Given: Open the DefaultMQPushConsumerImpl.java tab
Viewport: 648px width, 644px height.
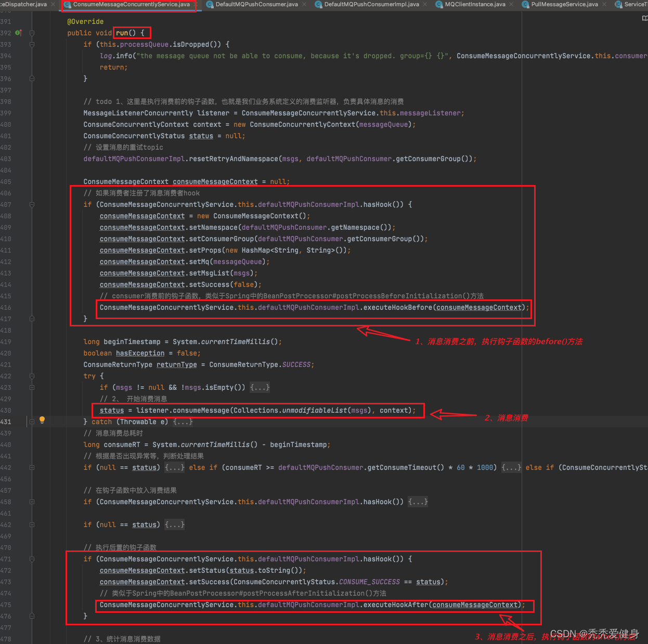Looking at the screenshot, I should (x=372, y=4).
